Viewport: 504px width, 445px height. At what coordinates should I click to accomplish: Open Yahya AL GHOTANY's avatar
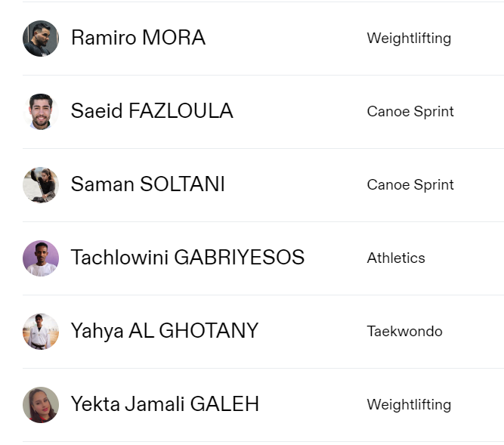point(41,332)
